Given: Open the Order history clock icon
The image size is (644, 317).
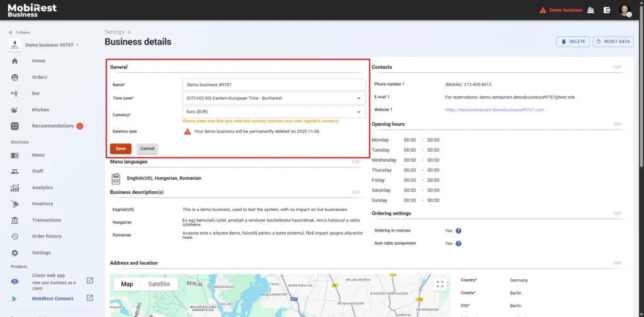Looking at the screenshot, I should (14, 236).
